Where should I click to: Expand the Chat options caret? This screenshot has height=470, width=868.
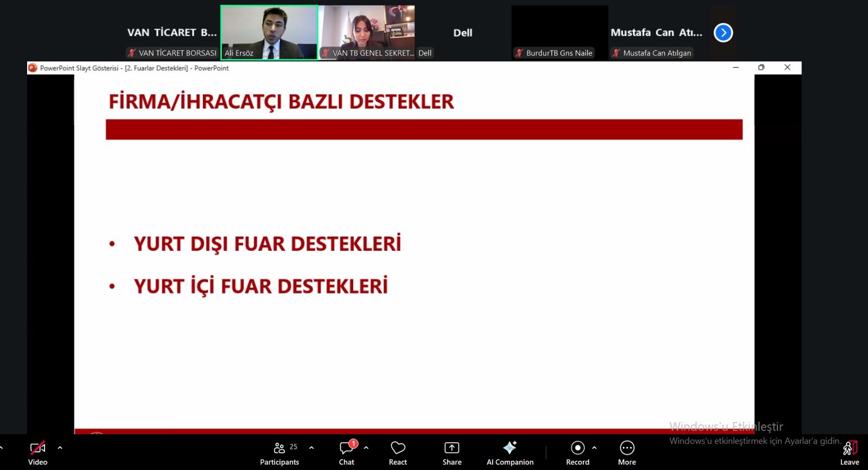[x=366, y=448]
